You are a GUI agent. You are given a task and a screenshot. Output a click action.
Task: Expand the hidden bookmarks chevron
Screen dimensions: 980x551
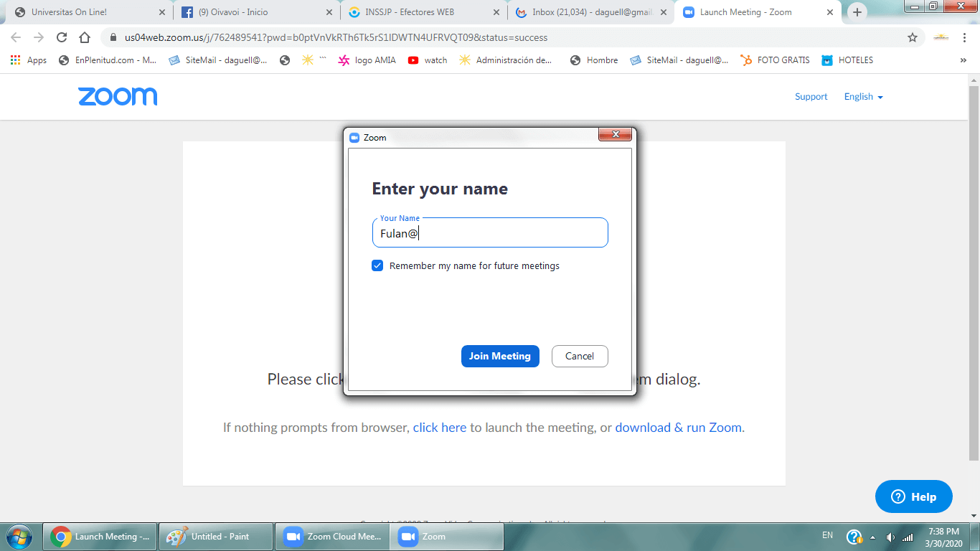963,60
